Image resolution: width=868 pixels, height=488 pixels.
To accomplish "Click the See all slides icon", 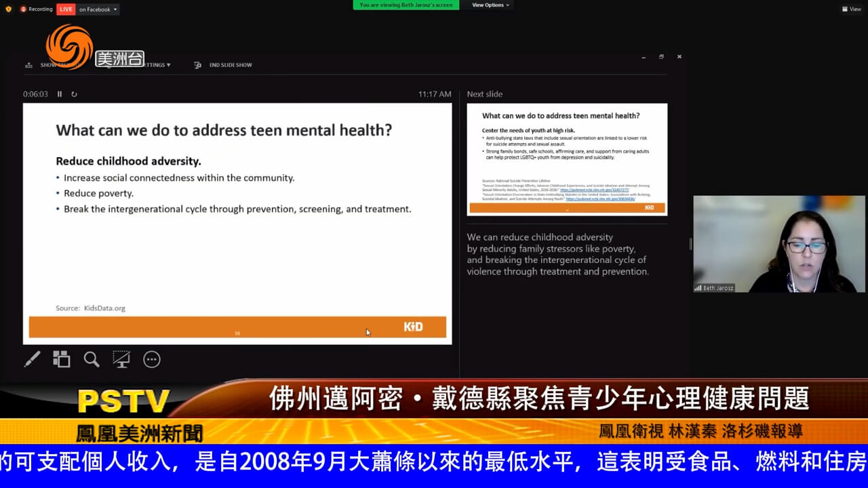I will coord(62,359).
